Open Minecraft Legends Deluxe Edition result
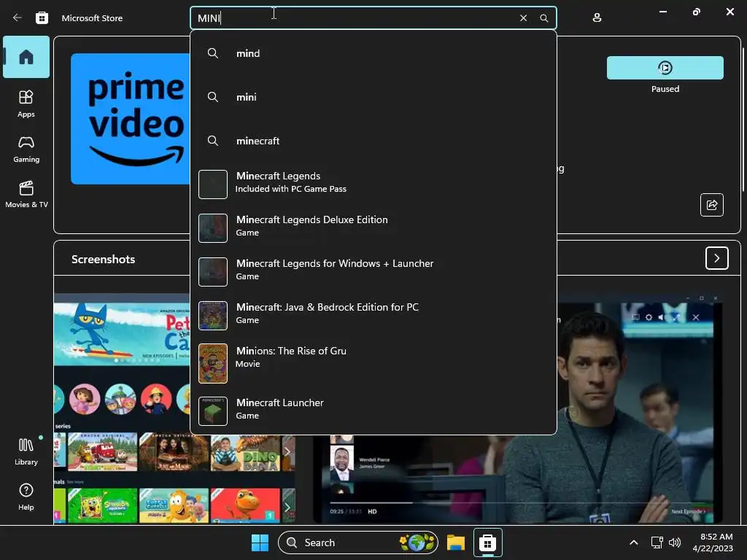 pos(373,227)
